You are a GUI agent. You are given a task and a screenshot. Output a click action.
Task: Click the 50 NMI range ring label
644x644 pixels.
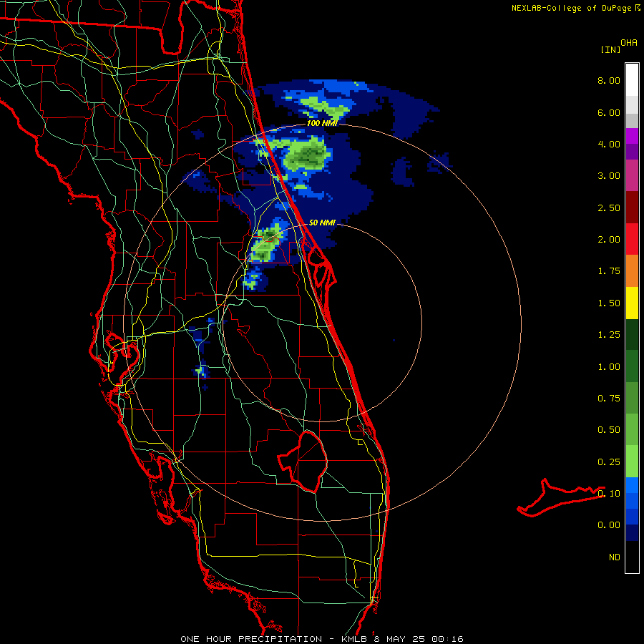(x=321, y=223)
